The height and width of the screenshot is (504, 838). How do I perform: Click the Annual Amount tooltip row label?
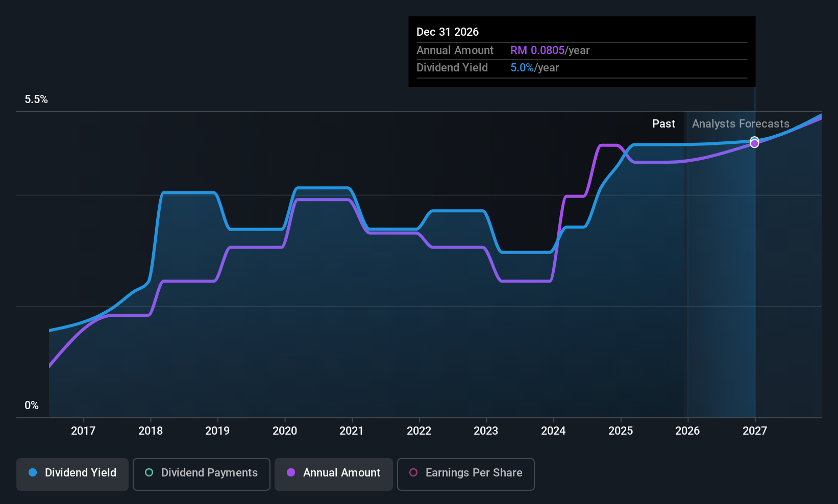pos(455,51)
